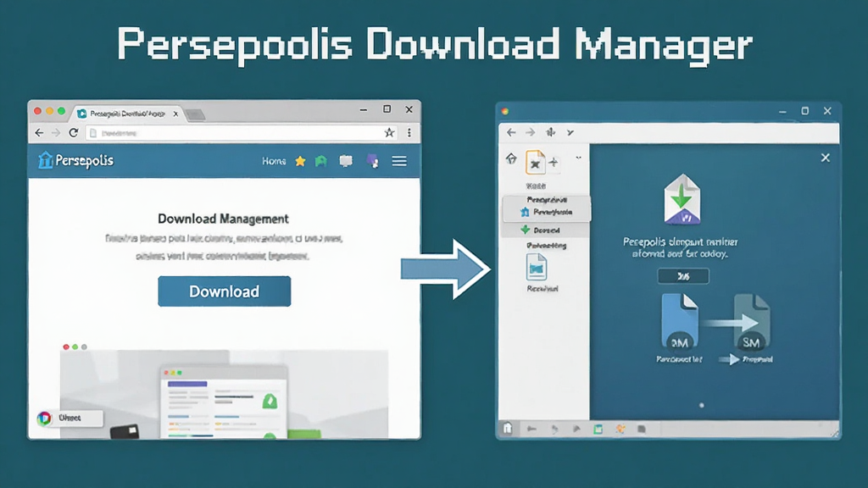The height and width of the screenshot is (488, 868).
Task: Open a new tab in the browser
Action: pos(195,114)
